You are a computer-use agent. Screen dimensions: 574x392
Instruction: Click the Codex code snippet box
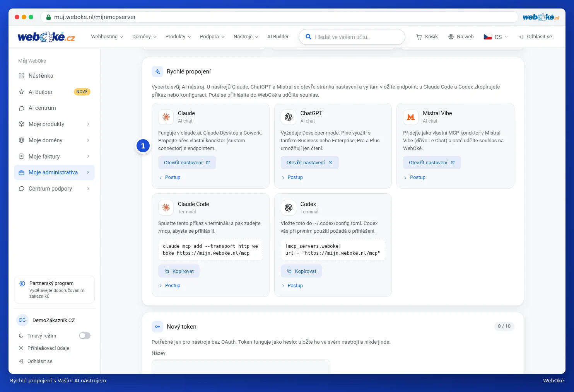pyautogui.click(x=333, y=250)
